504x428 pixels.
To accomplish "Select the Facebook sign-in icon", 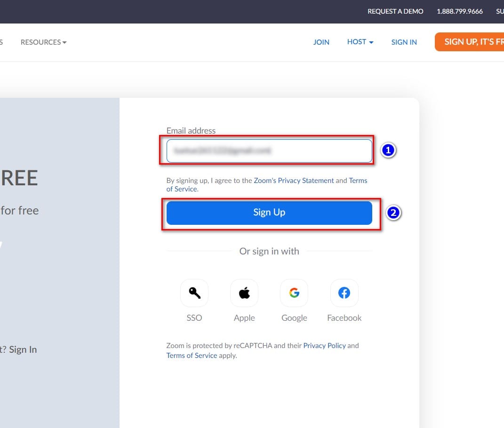I will pyautogui.click(x=344, y=293).
